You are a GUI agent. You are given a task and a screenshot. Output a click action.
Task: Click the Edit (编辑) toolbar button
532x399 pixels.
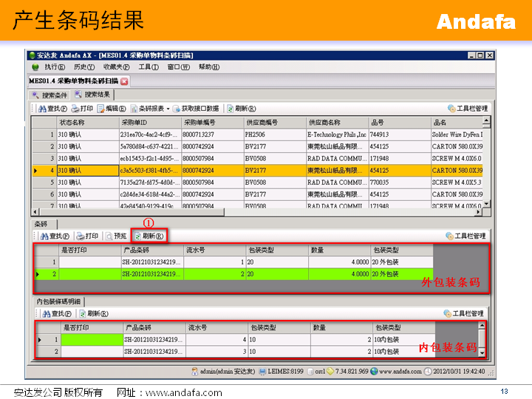112,108
